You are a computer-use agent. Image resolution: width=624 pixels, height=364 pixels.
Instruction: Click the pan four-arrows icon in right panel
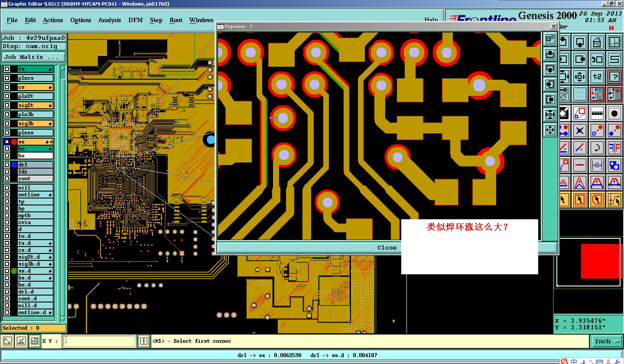(x=580, y=77)
